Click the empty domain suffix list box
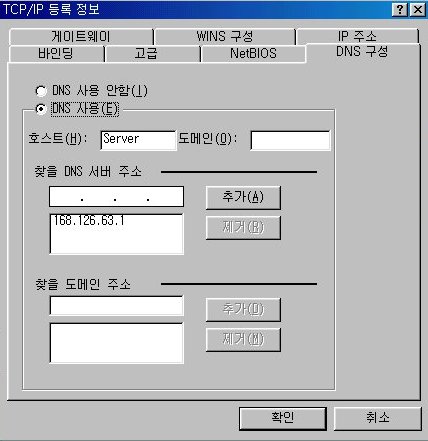 point(116,343)
